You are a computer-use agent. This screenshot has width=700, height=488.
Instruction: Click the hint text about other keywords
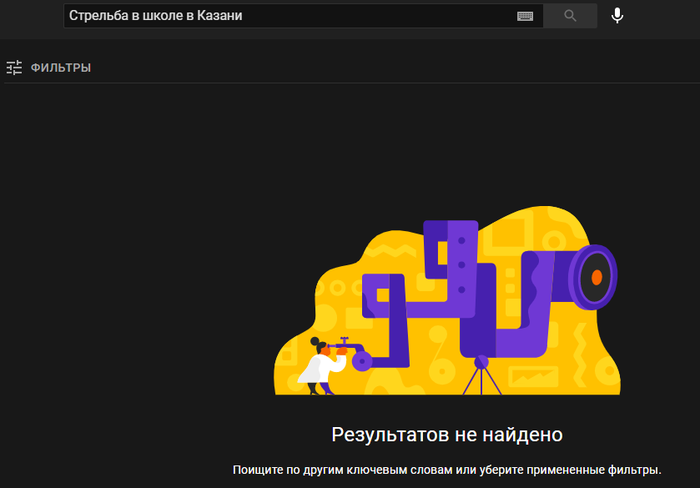(x=446, y=469)
